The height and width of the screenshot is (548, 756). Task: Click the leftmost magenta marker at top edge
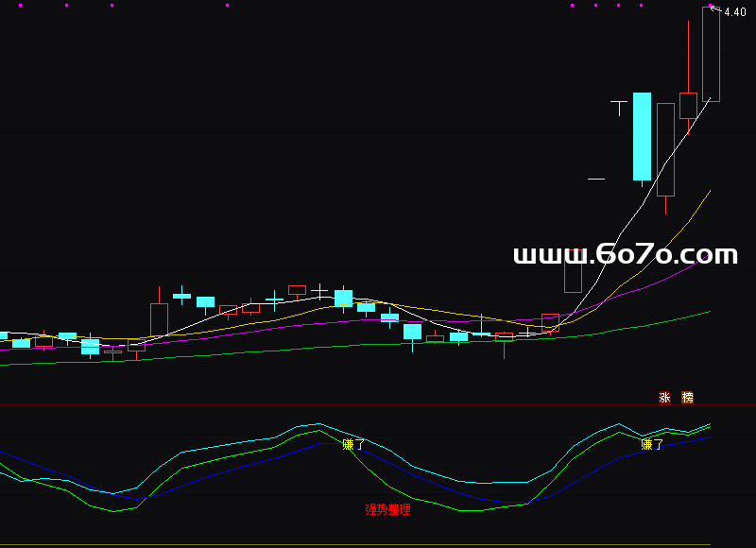coord(20,6)
